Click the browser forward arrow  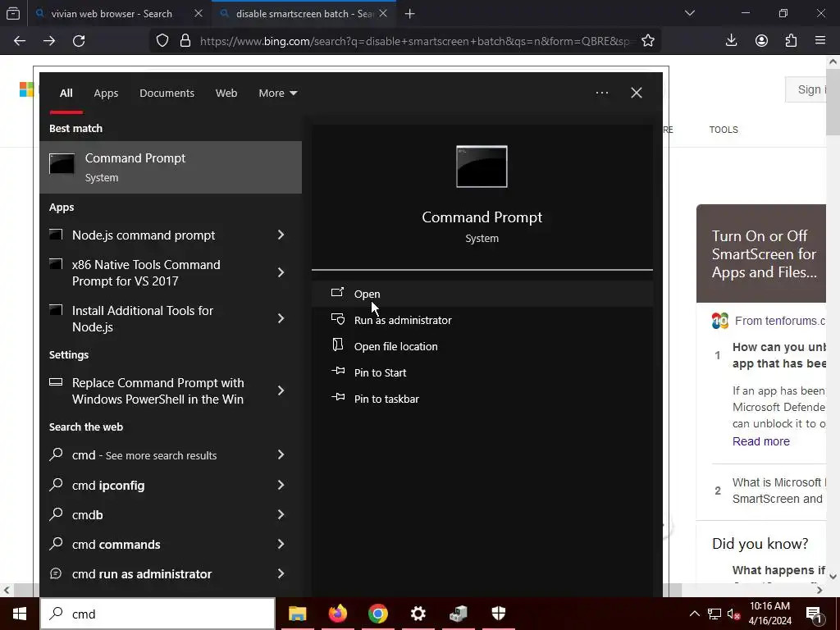49,41
